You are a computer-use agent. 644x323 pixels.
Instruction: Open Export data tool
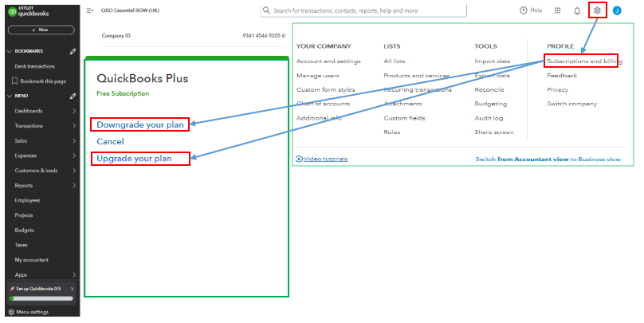click(x=492, y=76)
